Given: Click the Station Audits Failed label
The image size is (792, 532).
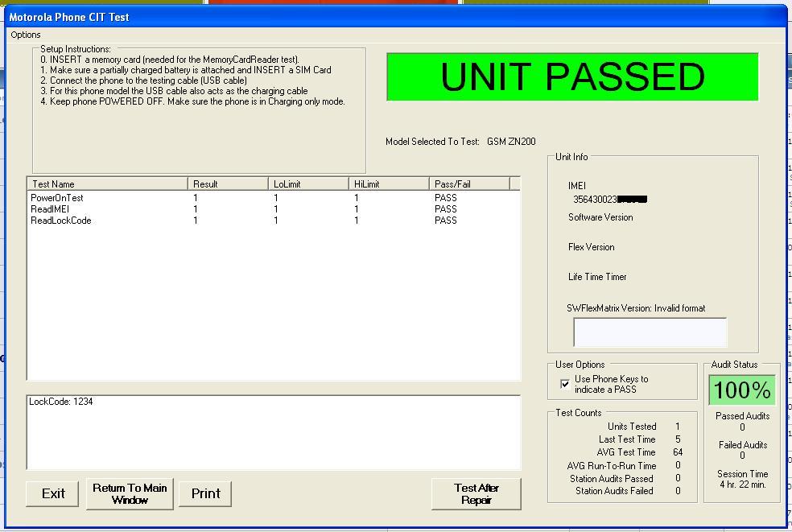Looking at the screenshot, I should coord(614,491).
